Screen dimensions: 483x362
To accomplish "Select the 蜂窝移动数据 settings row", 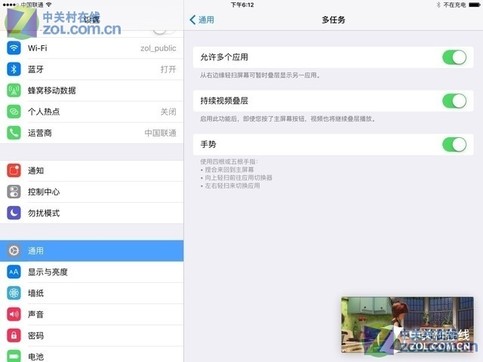I will [x=92, y=90].
